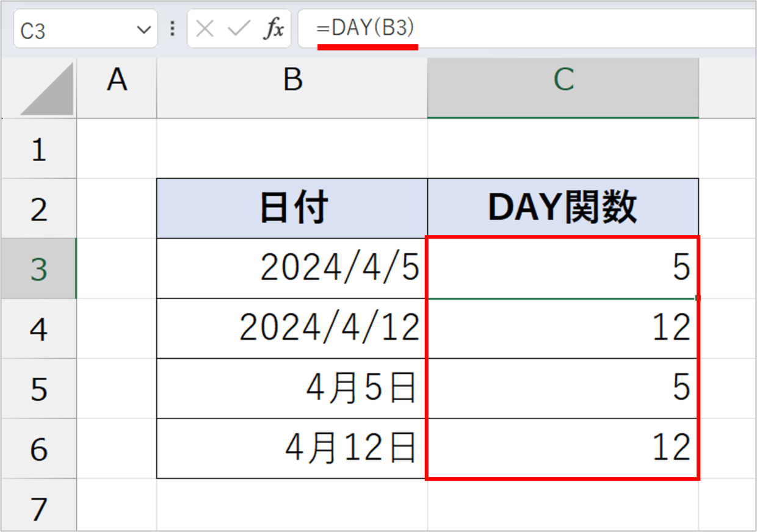Select row 7 header
The width and height of the screenshot is (757, 532).
(38, 505)
